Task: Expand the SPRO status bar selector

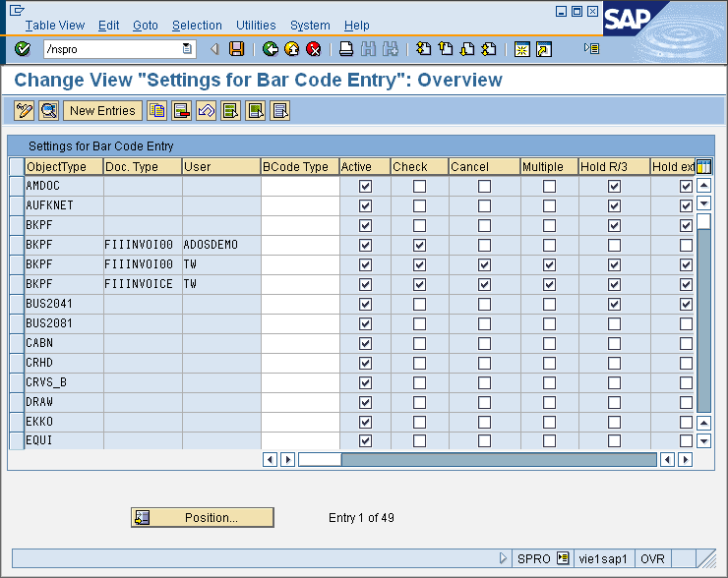Action: coord(563,558)
